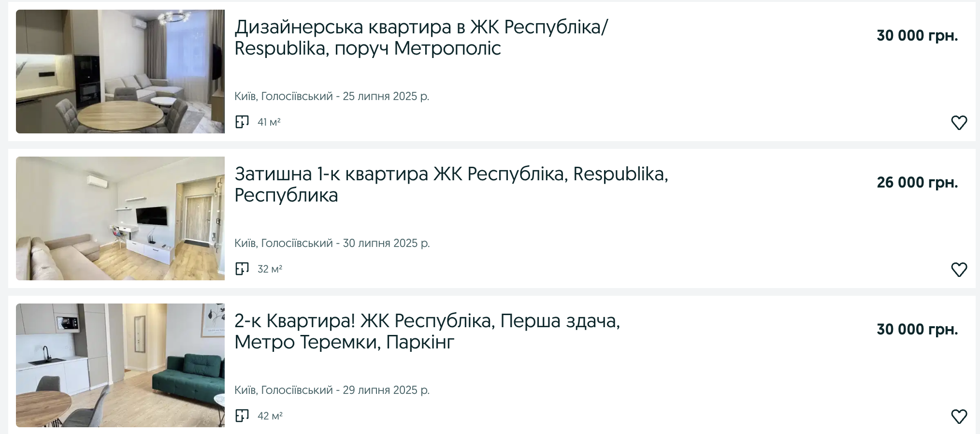Image resolution: width=980 pixels, height=434 pixels.
Task: Favorite the 41 m² designer apartment listing
Action: (959, 123)
